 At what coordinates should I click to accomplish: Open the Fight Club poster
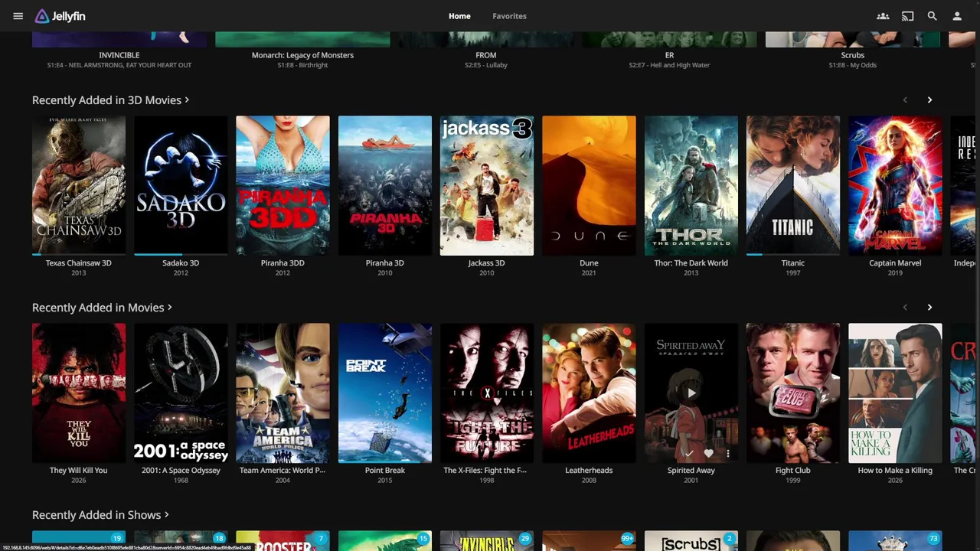coord(793,393)
